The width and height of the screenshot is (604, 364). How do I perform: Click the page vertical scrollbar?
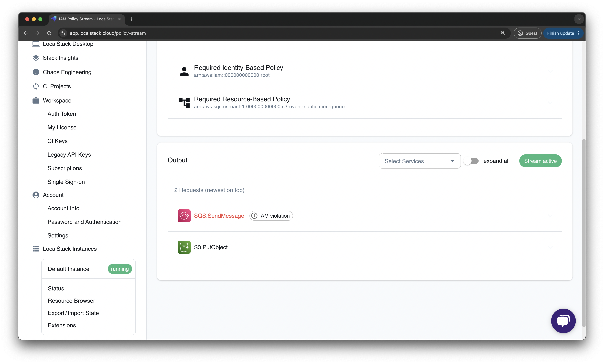tap(584, 233)
